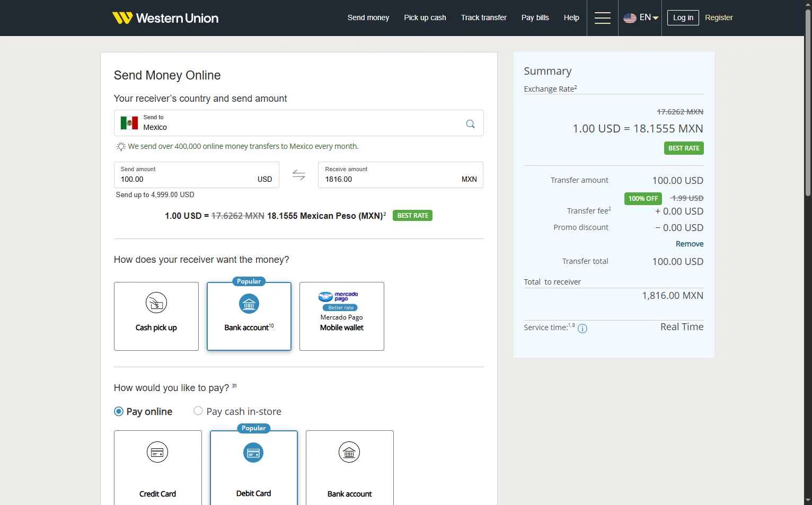812x505 pixels.
Task: Open Send money in the nav
Action: (368, 17)
